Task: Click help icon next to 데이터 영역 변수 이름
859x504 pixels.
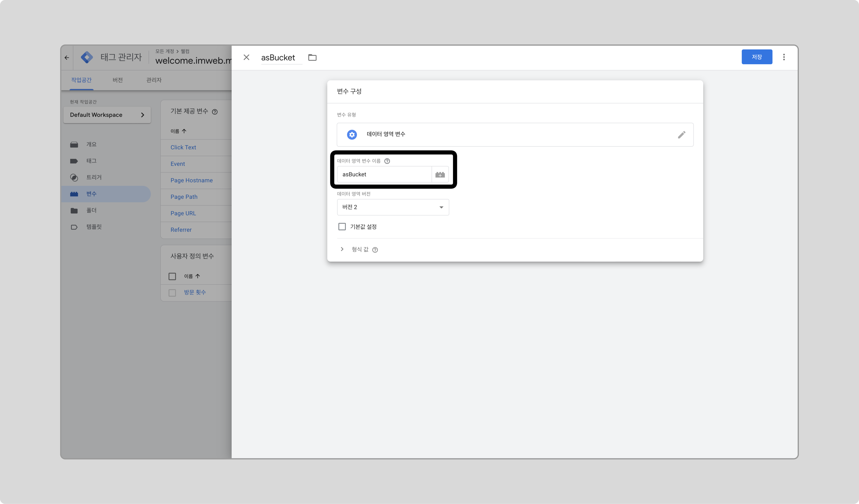Action: 387,161
